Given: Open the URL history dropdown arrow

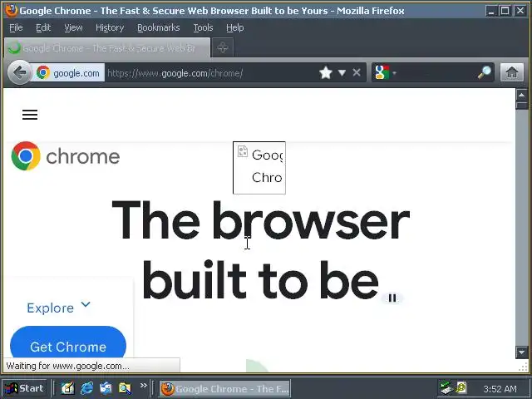Looking at the screenshot, I should (x=342, y=72).
